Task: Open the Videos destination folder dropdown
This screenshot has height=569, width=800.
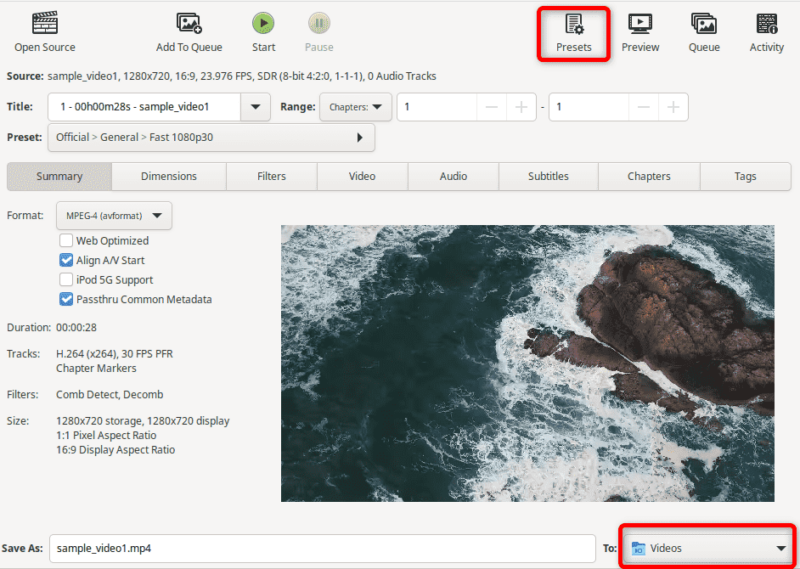Action: tap(708, 549)
